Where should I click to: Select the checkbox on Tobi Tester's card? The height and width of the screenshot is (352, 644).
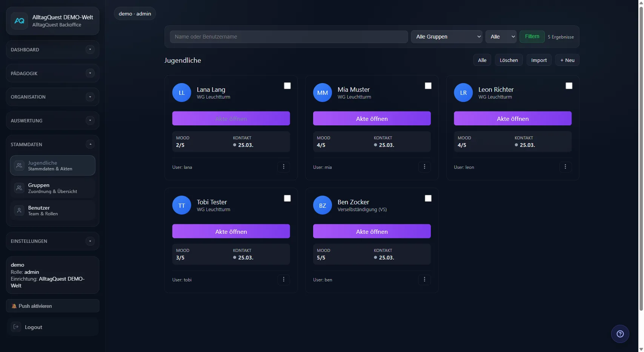(287, 198)
